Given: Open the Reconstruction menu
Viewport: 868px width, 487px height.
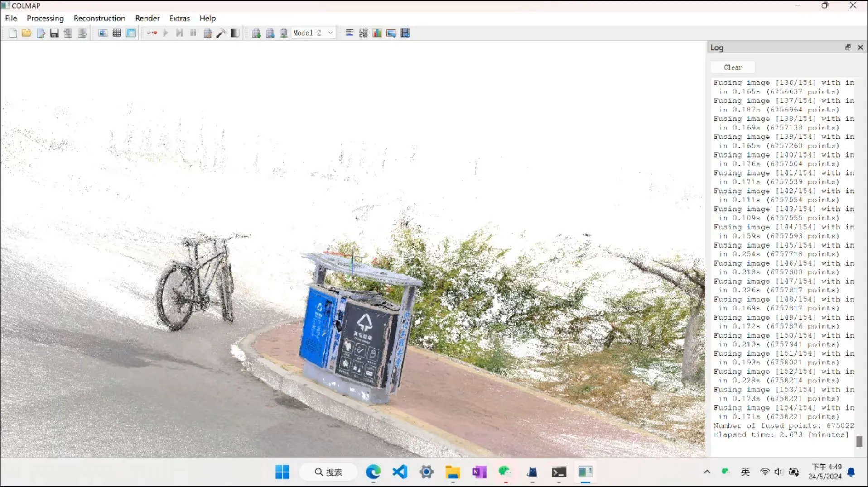Looking at the screenshot, I should click(99, 18).
